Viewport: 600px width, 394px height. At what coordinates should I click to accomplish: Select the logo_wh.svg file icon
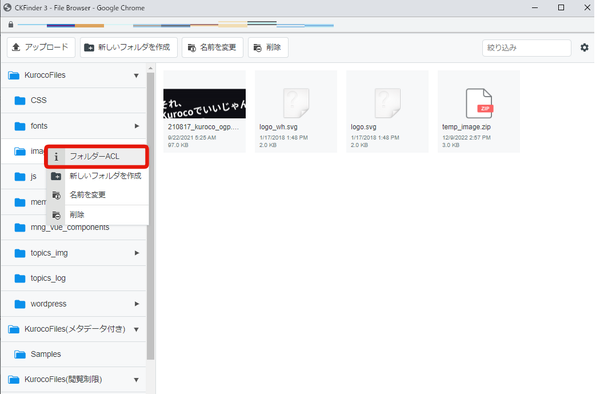pyautogui.click(x=296, y=103)
